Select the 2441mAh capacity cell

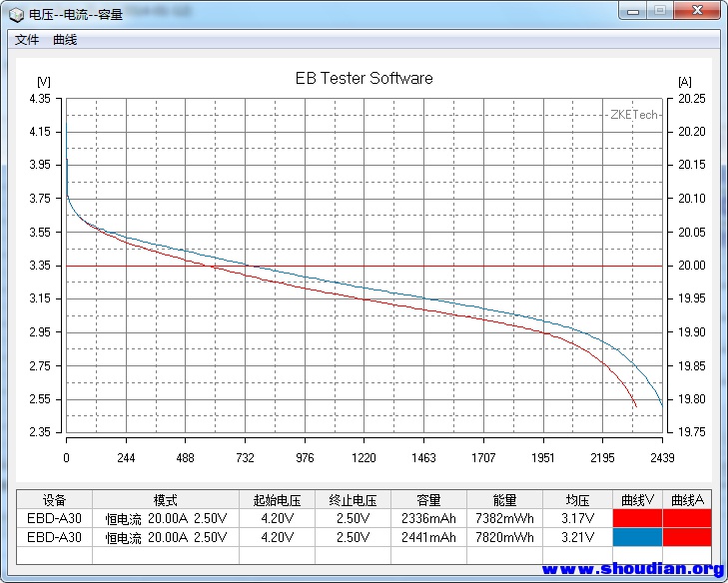tap(428, 537)
